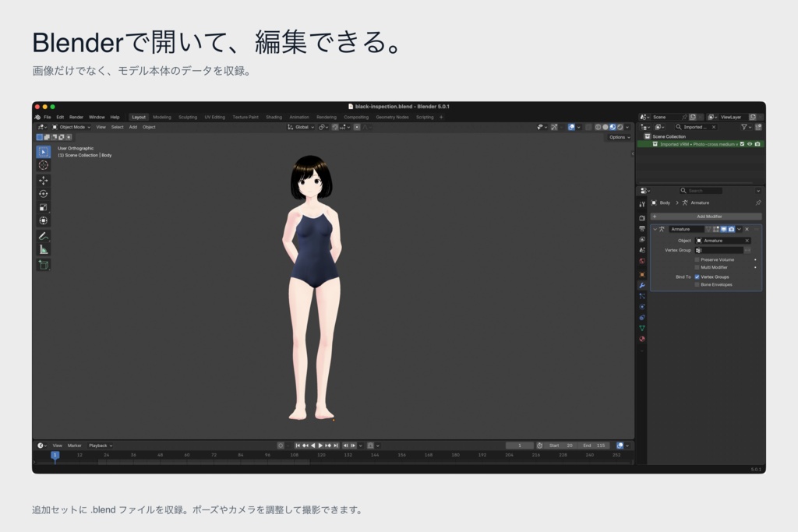Open the viewport shading options dropdown arrow
798x532 pixels.
click(x=627, y=127)
